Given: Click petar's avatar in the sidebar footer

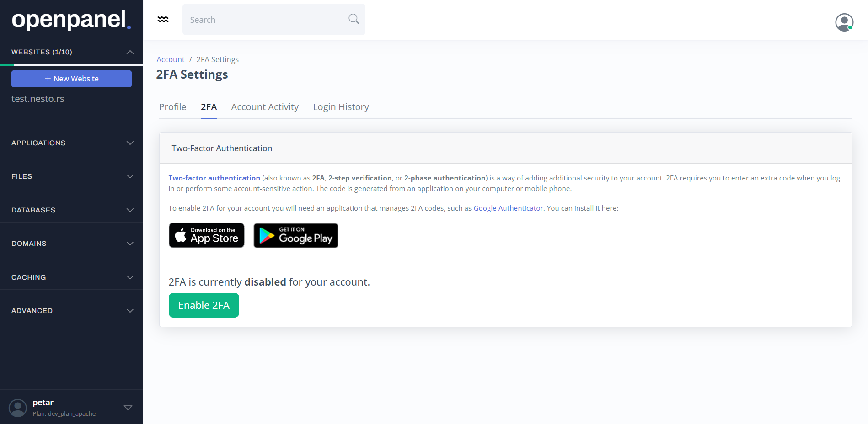Looking at the screenshot, I should point(18,408).
